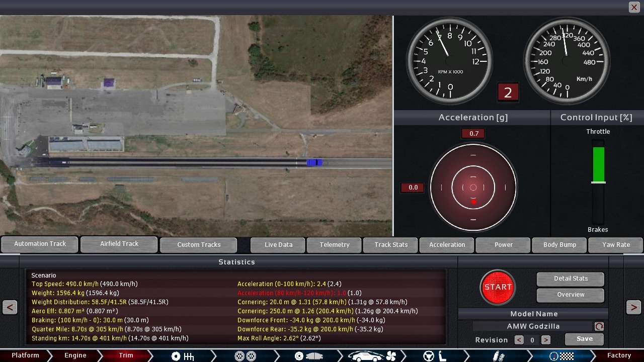This screenshot has height=362, width=644.
Task: Increase the revision number with right arrow
Action: coord(545,340)
